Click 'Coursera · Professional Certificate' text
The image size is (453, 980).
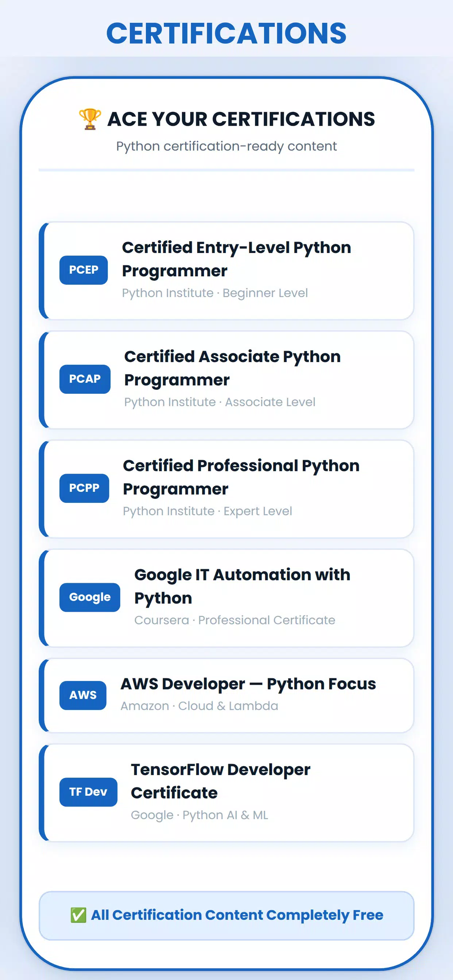coord(235,620)
